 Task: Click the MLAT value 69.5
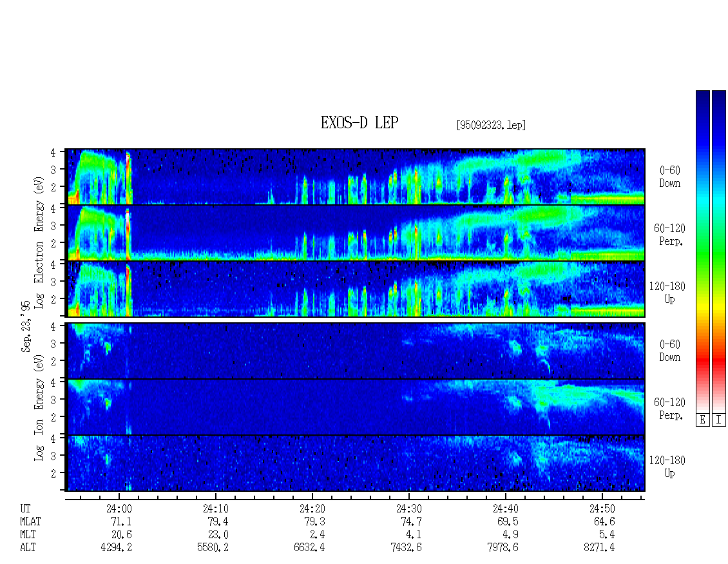[x=508, y=521]
